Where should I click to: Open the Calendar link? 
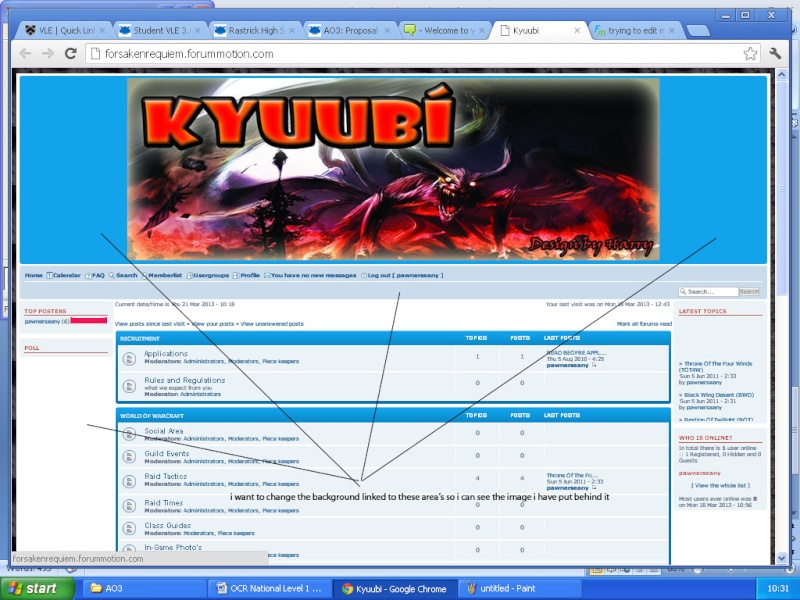coord(64,276)
